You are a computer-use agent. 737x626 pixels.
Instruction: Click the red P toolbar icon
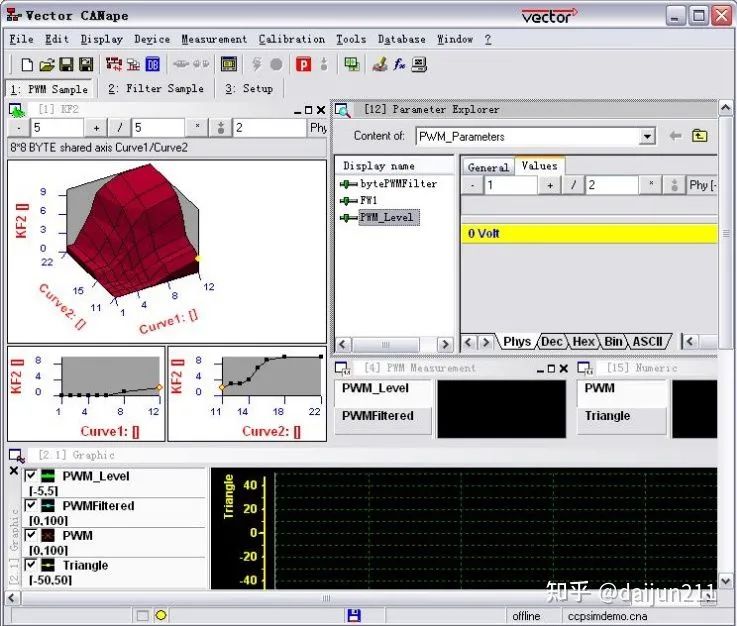point(303,65)
